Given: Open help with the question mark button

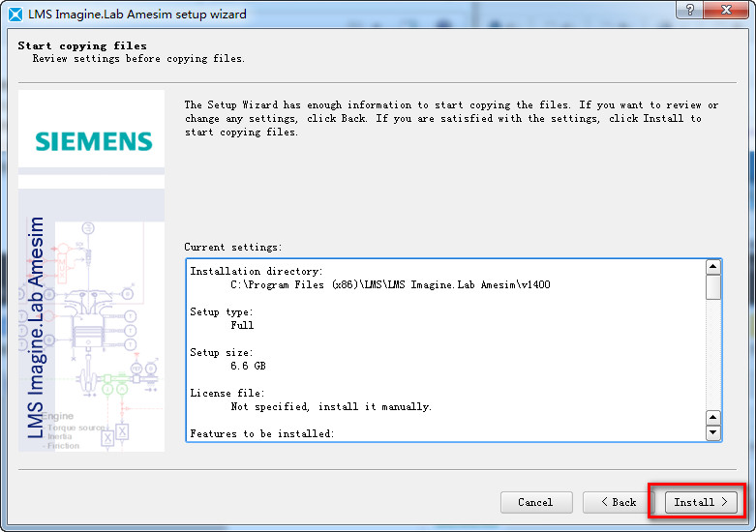Looking at the screenshot, I should tap(690, 10).
